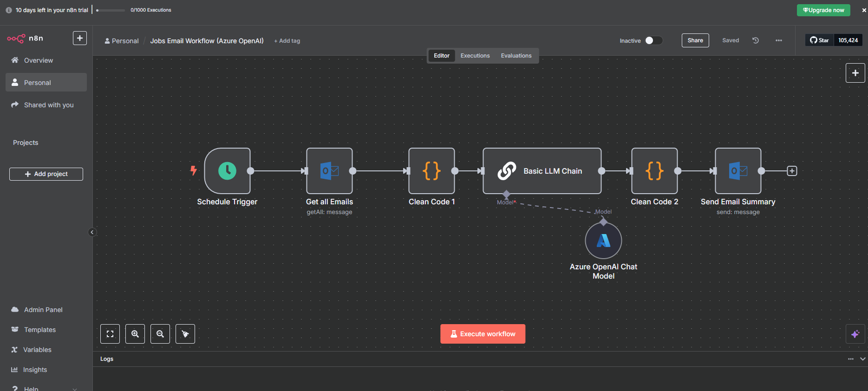
Task: Expand the Logs panel chevron
Action: pos(862,359)
